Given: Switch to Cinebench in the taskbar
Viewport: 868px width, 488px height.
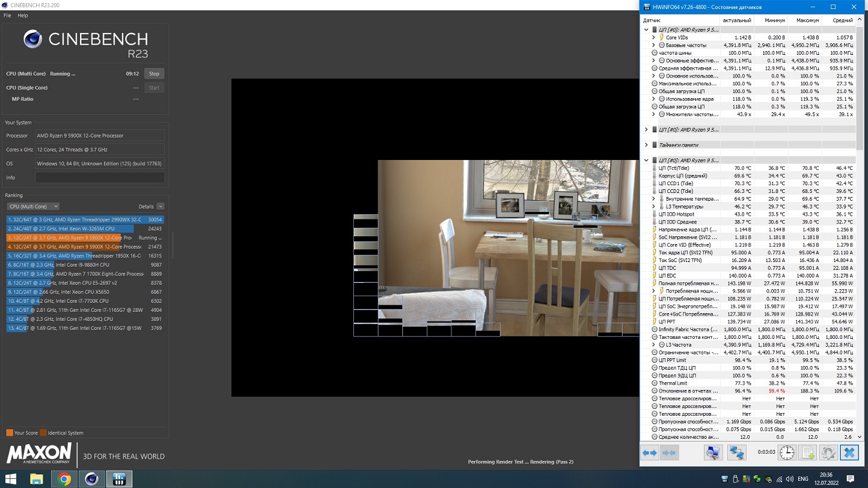Looking at the screenshot, I should (92, 479).
